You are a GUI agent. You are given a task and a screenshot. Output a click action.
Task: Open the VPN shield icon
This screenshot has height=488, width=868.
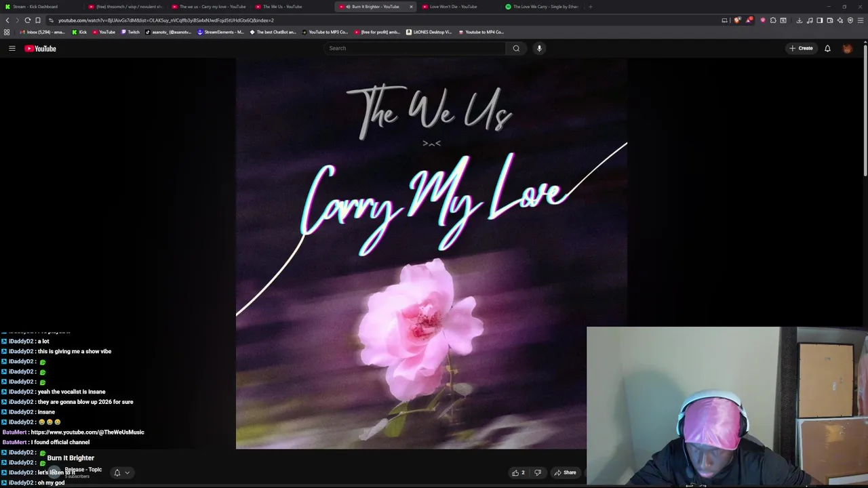pyautogui.click(x=850, y=20)
